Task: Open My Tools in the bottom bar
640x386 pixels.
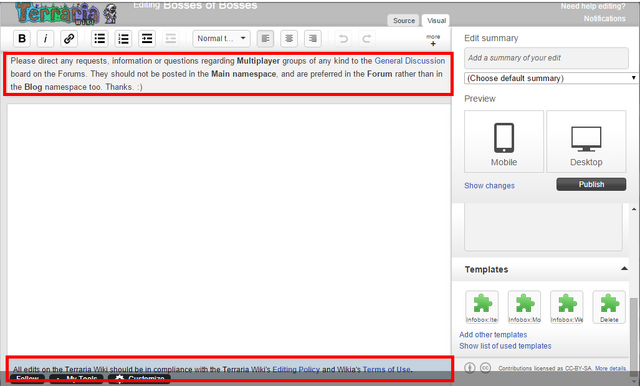Action: pos(77,379)
